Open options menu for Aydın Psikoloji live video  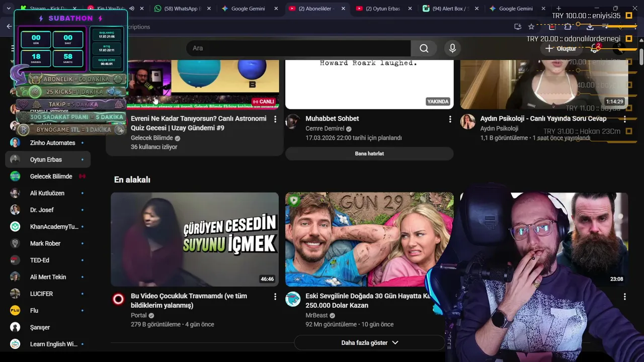(x=624, y=119)
